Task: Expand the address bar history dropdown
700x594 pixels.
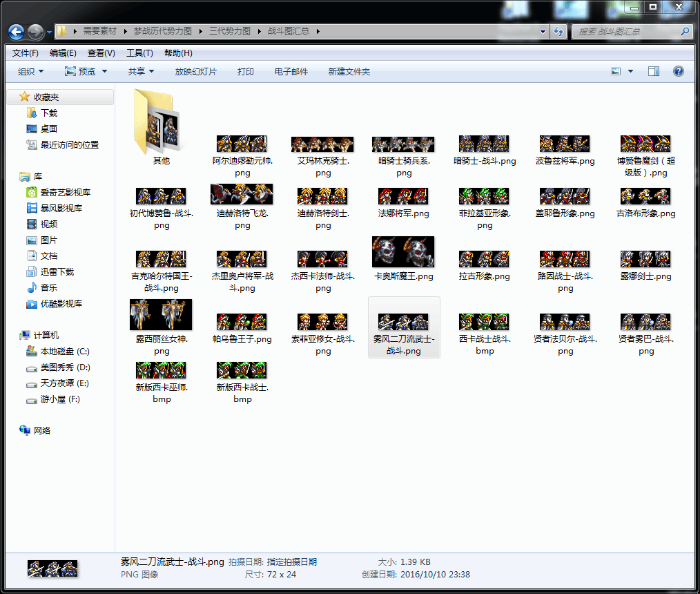Action: 543,32
